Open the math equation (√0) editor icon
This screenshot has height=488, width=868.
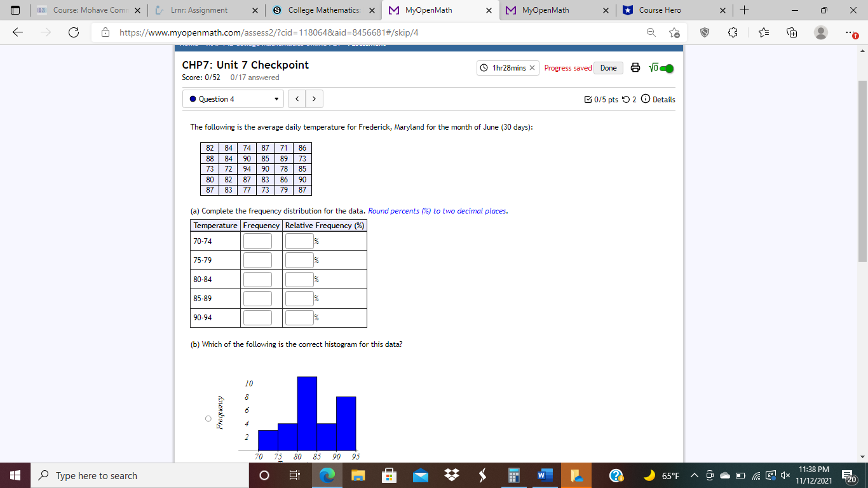pyautogui.click(x=654, y=67)
